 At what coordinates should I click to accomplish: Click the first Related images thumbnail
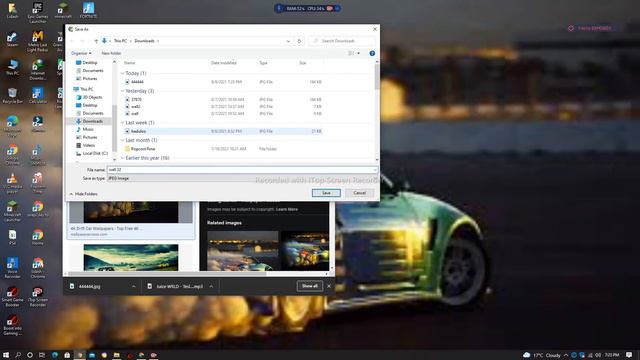[243, 251]
